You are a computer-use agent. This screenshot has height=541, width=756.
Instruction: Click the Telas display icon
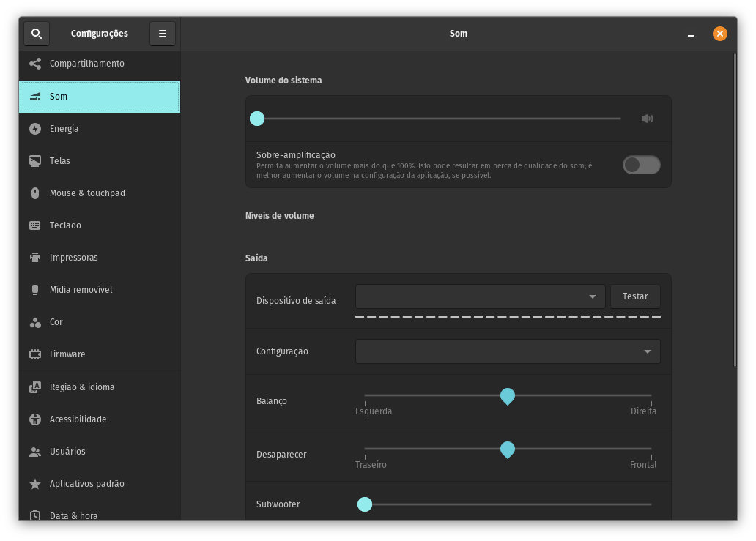35,161
